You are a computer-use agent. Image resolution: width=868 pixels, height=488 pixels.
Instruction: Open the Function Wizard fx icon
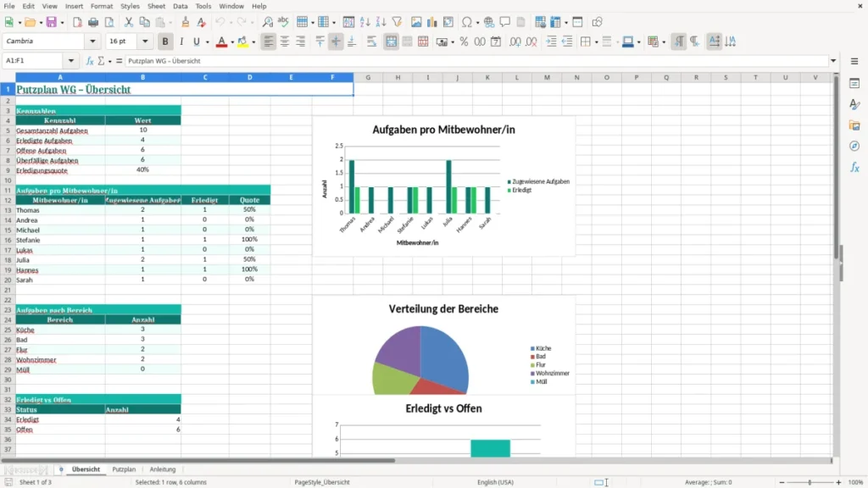click(x=90, y=61)
